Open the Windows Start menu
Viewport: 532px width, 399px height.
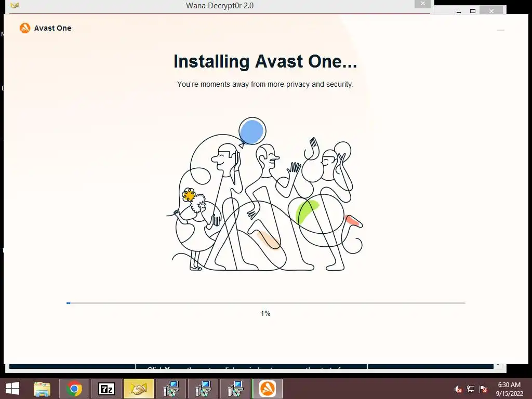point(12,389)
